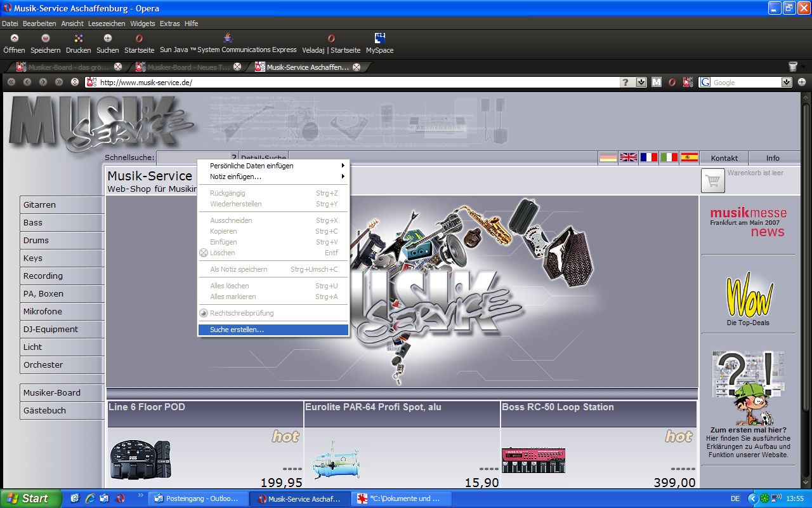Select French flag language
The width and height of the screenshot is (812, 508).
(649, 157)
